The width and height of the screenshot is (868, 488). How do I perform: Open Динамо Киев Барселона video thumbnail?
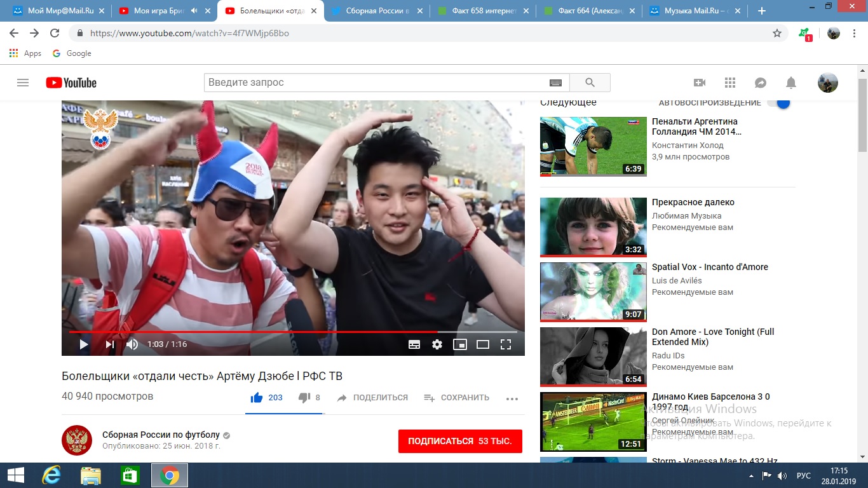[593, 421]
